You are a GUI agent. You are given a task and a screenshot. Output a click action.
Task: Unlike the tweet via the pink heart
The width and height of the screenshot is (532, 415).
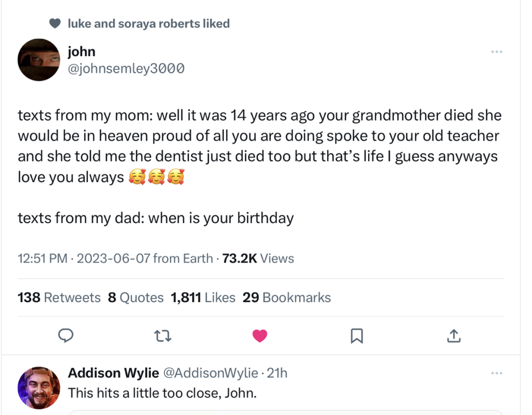tap(260, 336)
